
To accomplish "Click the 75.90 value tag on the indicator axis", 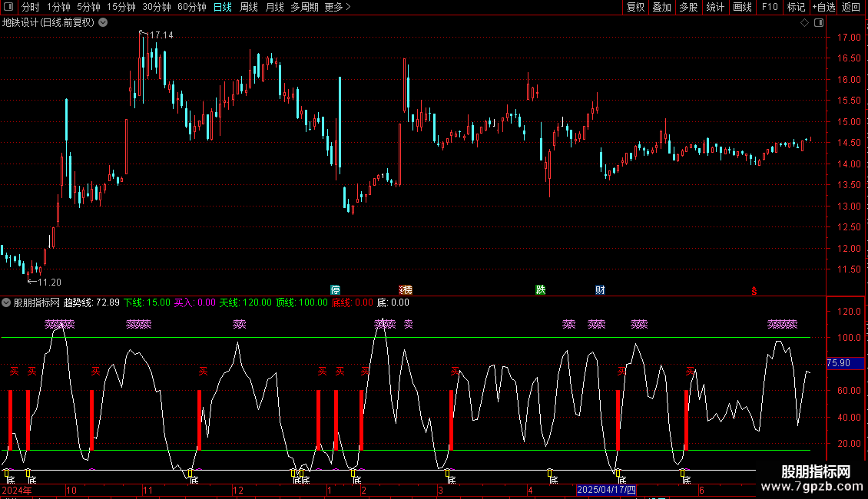I will tap(845, 363).
